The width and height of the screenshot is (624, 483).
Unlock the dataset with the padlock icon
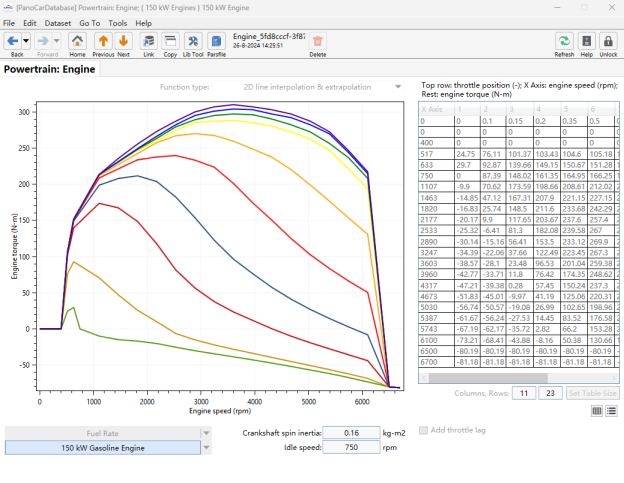tap(608, 41)
